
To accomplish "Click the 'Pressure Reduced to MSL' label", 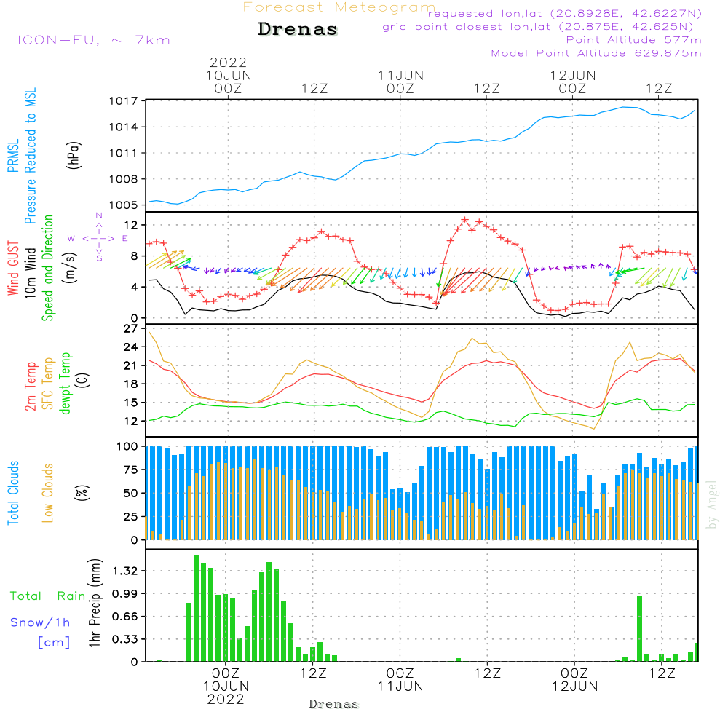I will point(30,156).
